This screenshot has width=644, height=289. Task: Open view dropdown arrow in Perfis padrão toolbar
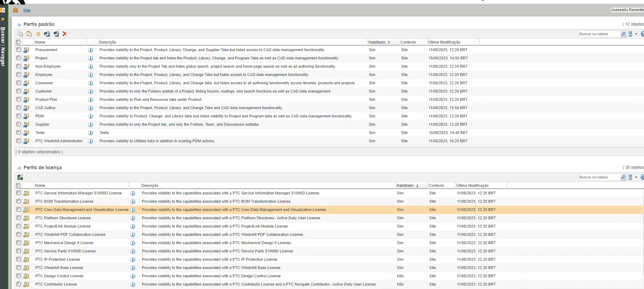[636, 34]
